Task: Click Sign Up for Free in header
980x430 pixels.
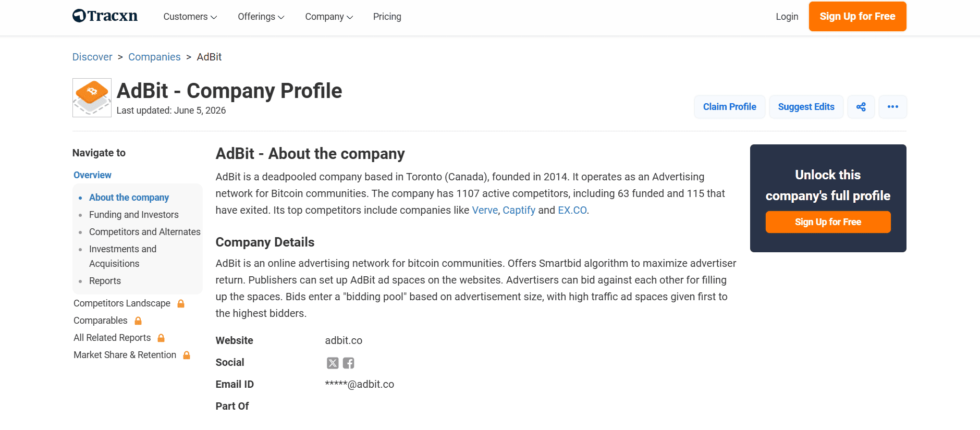Action: tap(857, 17)
